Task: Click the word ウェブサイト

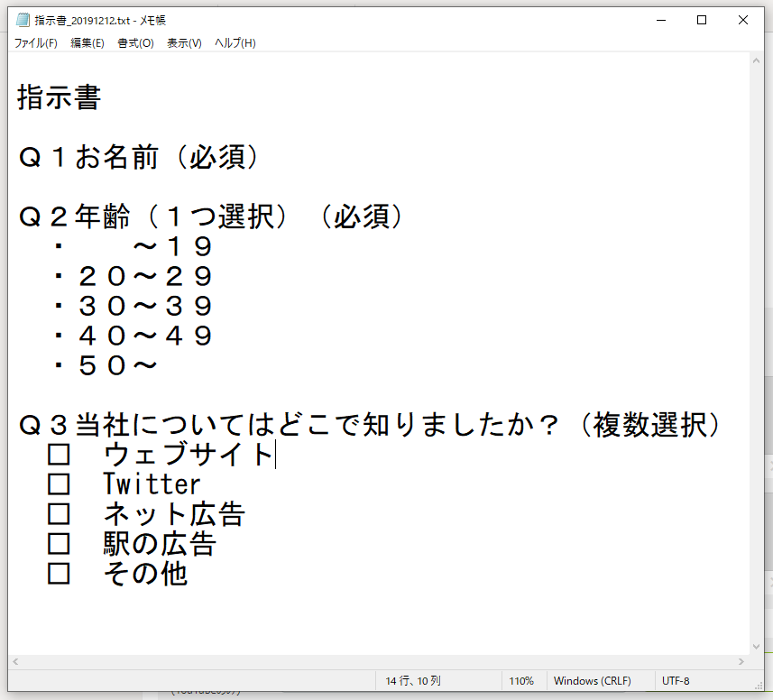Action: 189,455
